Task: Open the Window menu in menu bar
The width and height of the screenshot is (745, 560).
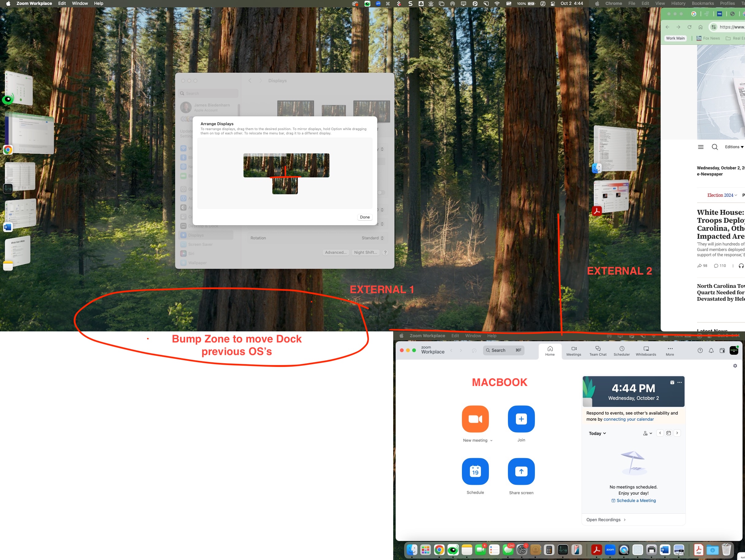Action: (x=80, y=3)
